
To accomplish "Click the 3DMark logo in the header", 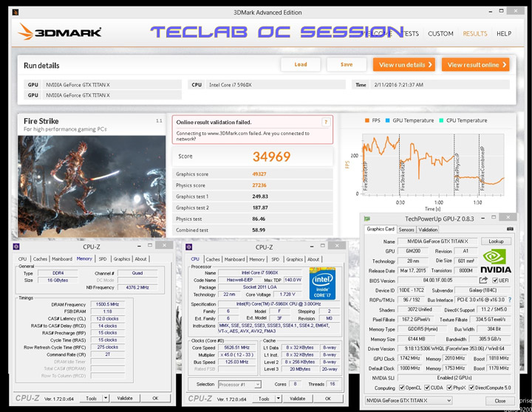I will point(59,32).
